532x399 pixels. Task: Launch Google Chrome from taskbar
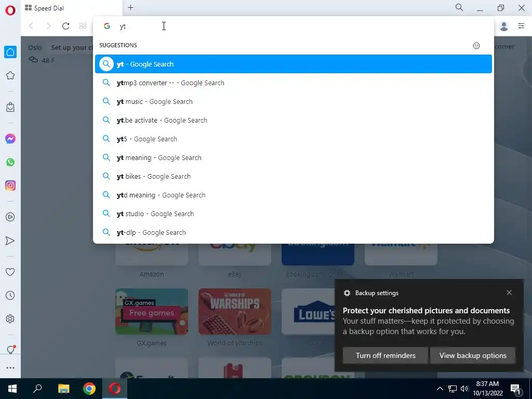tap(89, 389)
